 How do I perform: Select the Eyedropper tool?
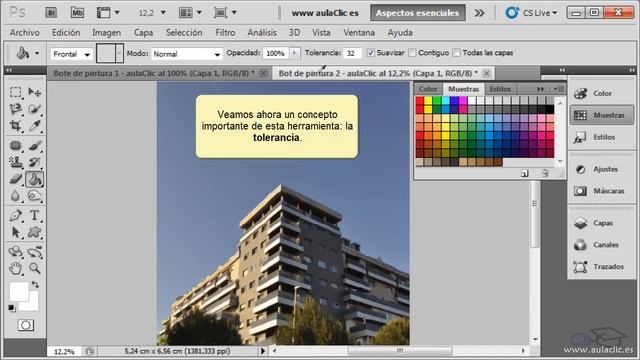(34, 126)
